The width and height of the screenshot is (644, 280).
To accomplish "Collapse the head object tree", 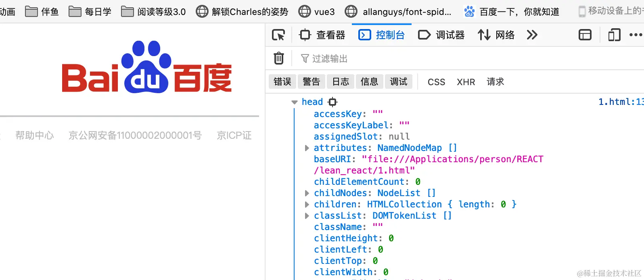I will (295, 102).
